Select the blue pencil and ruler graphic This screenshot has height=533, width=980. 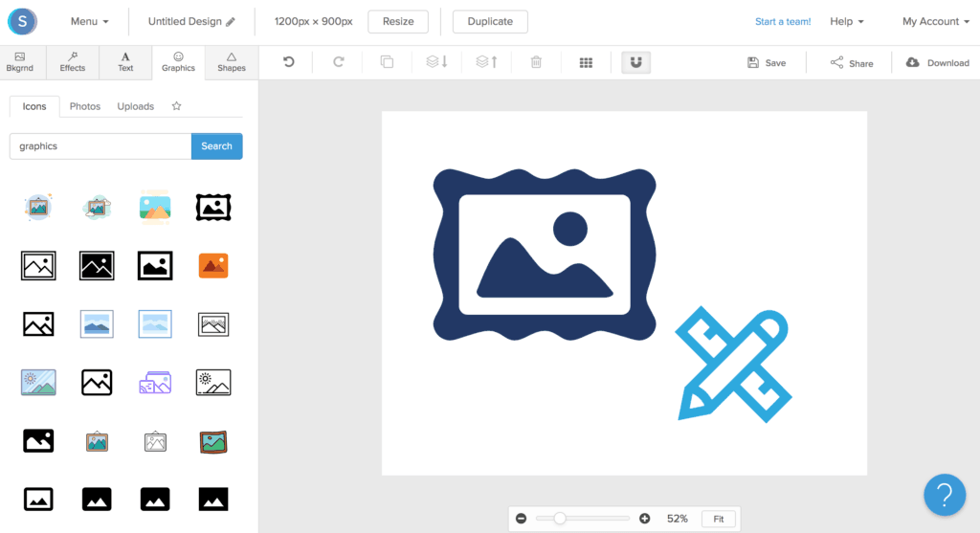coord(734,365)
